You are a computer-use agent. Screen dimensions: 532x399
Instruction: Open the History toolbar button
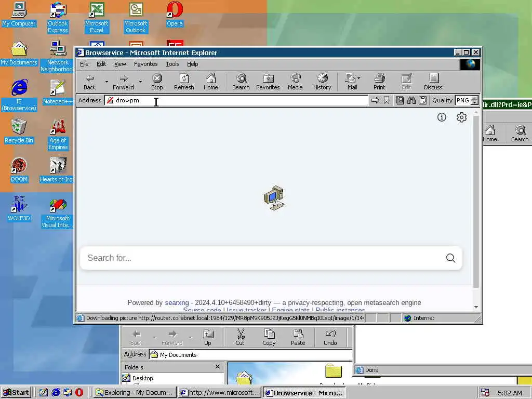322,82
